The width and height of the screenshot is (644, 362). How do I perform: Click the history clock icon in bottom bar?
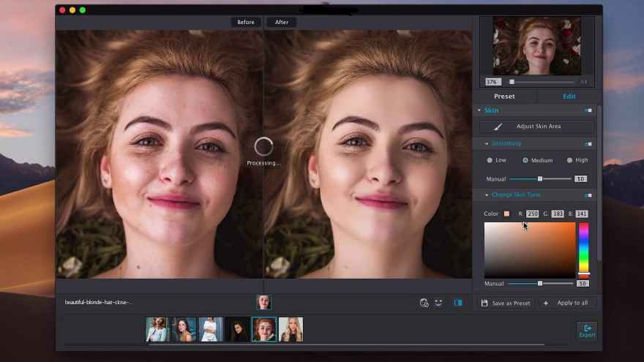[x=424, y=302]
